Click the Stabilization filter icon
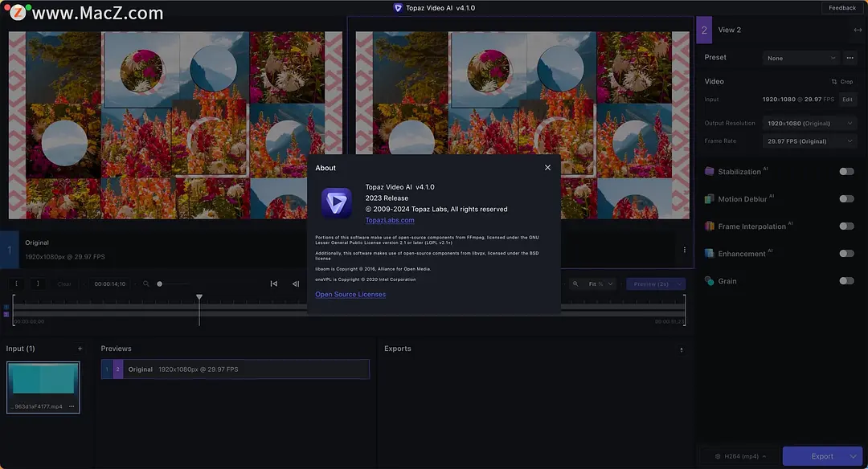Viewport: 868px width, 469px height. click(x=709, y=171)
